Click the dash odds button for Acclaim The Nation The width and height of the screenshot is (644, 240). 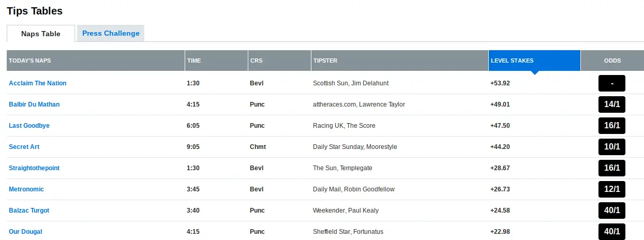612,83
